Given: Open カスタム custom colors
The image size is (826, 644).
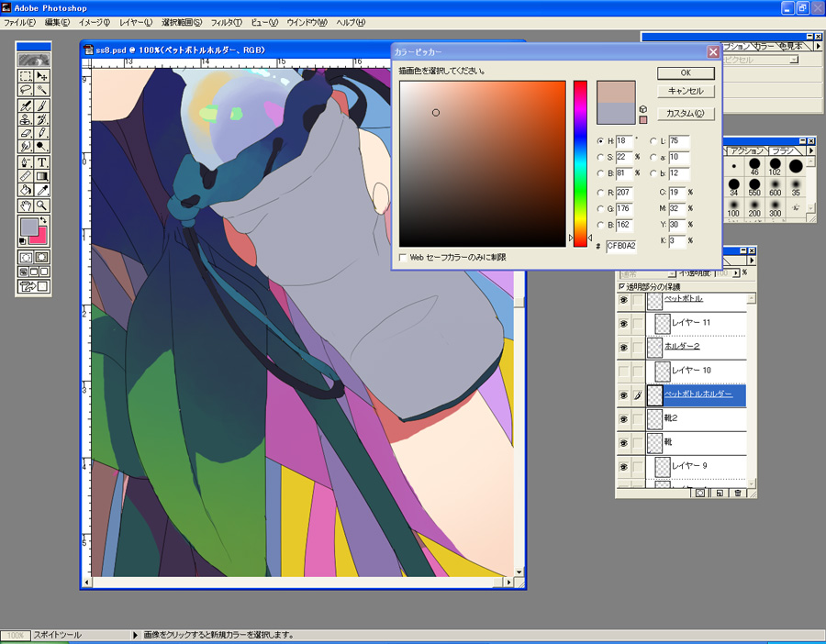Looking at the screenshot, I should (x=686, y=114).
